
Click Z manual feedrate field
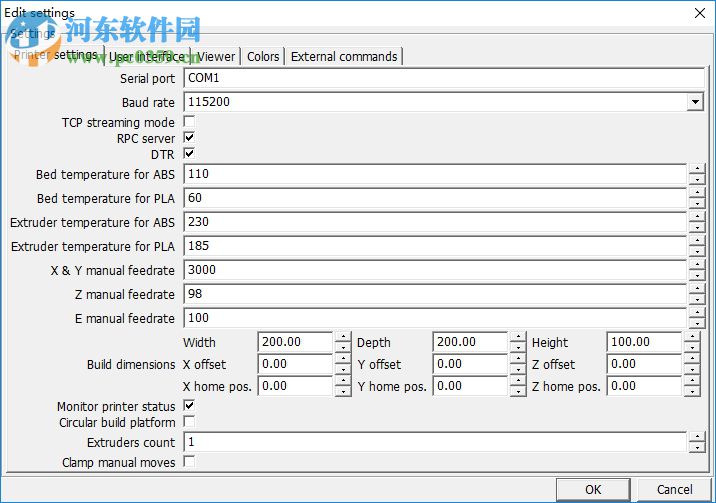click(435, 294)
